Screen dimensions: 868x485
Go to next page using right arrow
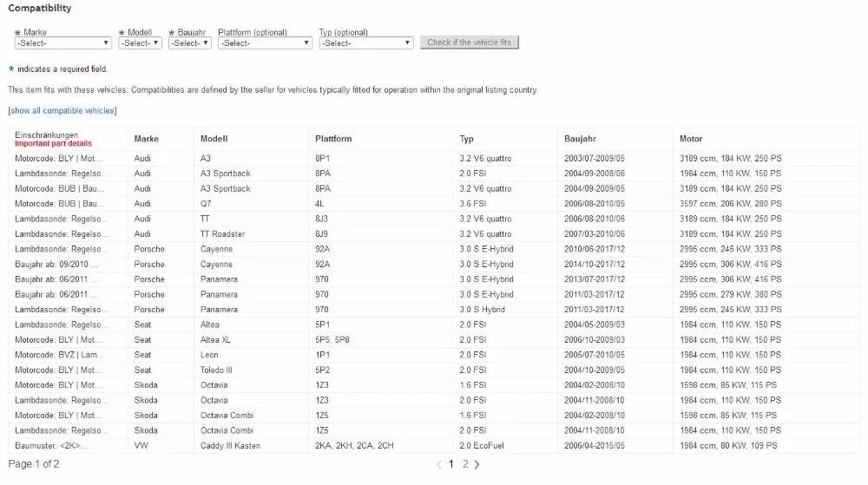(477, 464)
